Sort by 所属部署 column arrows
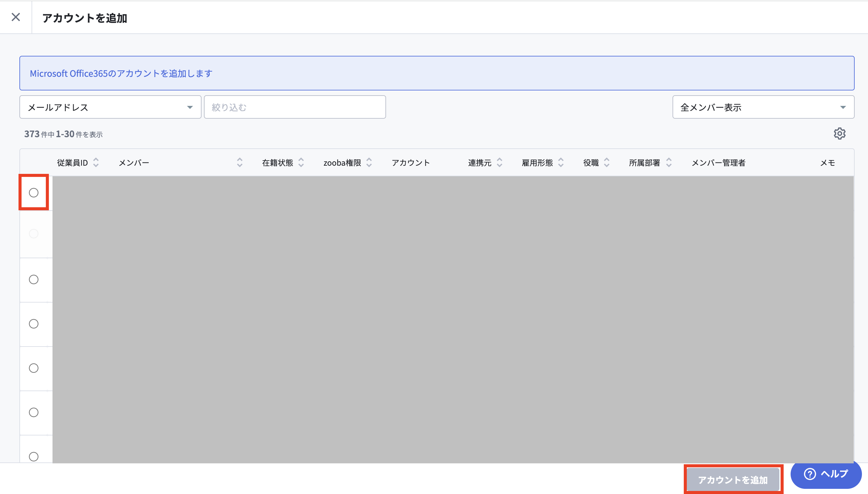The height and width of the screenshot is (494, 868). [669, 163]
